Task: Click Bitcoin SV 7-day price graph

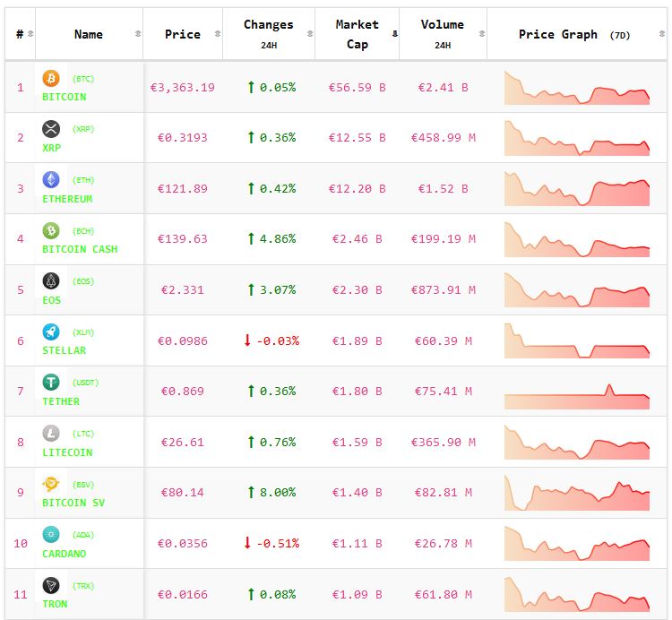Action: coord(577,493)
